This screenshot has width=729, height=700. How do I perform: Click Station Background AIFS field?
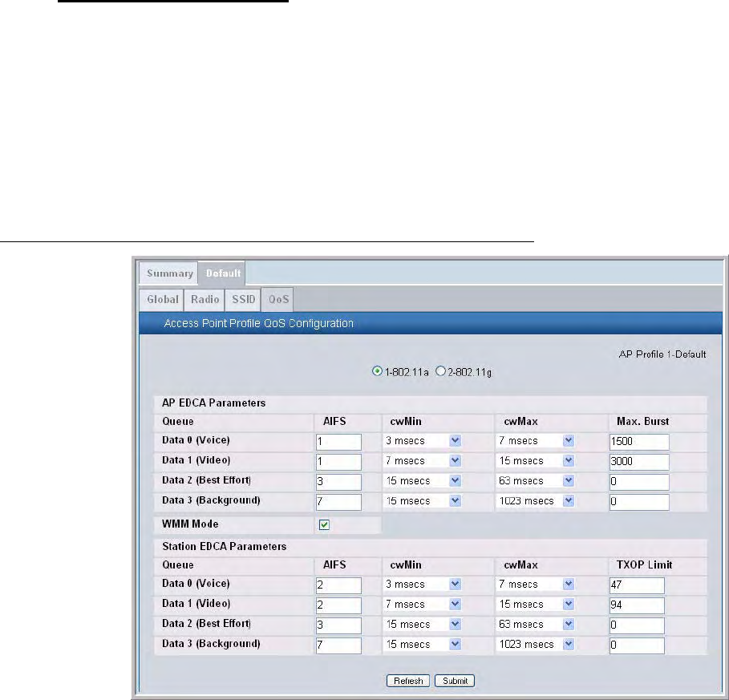pyautogui.click(x=338, y=645)
